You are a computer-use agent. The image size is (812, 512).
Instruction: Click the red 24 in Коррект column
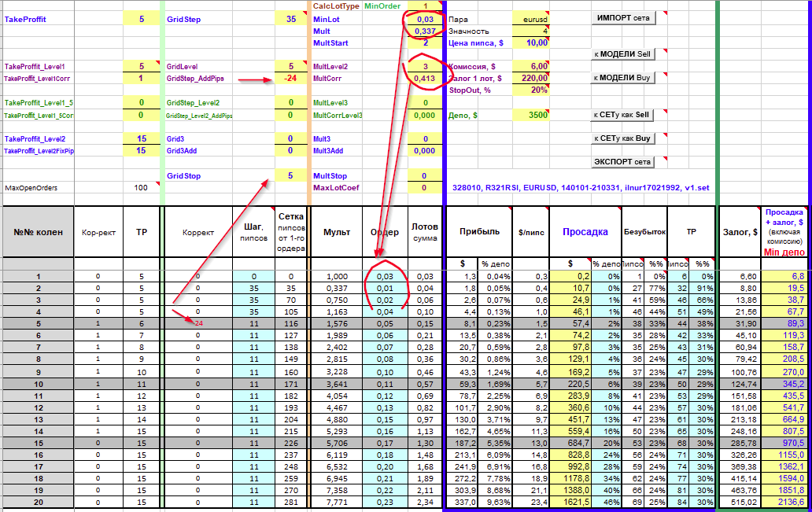point(198,323)
